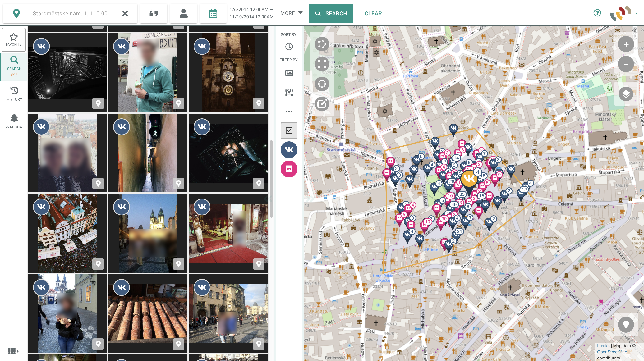The image size is (644, 361).
Task: Expand the MORE dropdown
Action: coord(292,13)
